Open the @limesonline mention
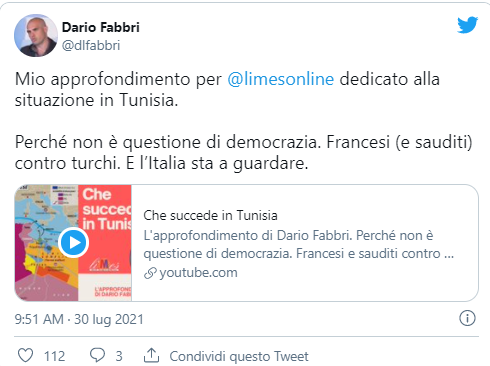The image size is (490, 366). (281, 79)
